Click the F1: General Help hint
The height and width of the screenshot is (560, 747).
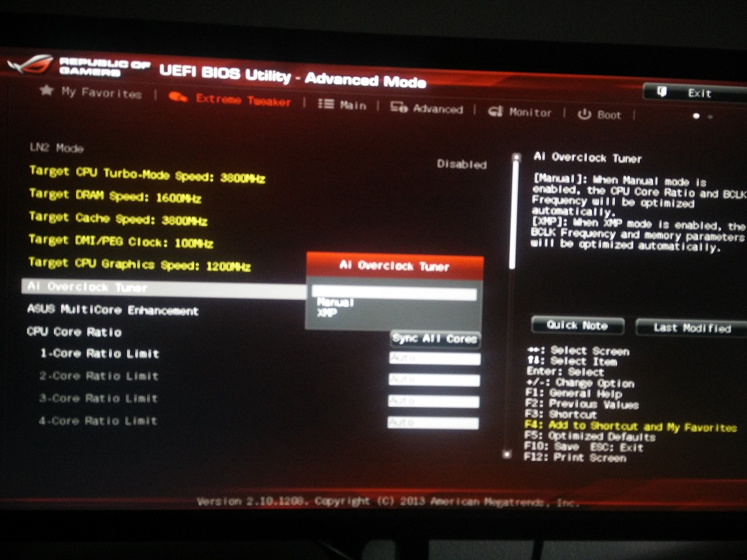pos(574,393)
